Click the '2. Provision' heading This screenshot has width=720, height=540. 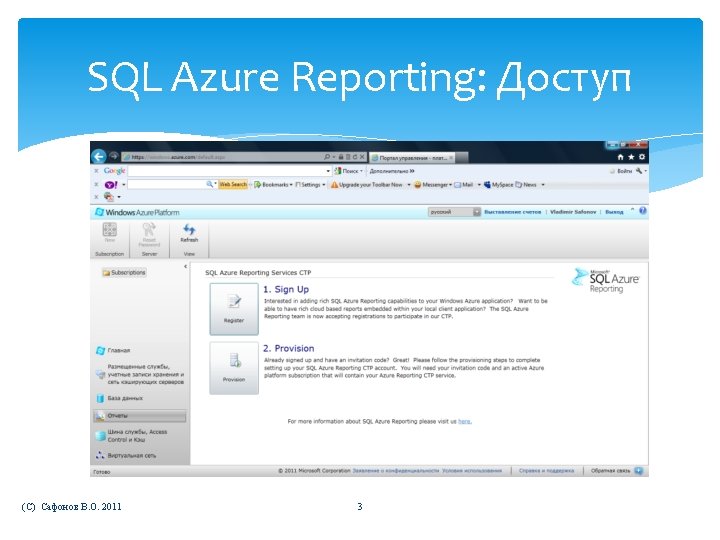tap(289, 348)
